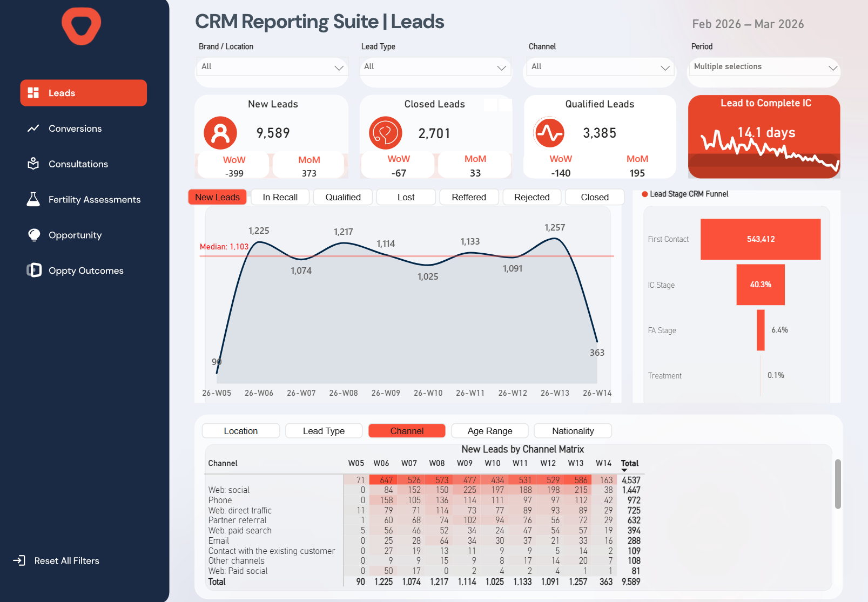The height and width of the screenshot is (602, 868).
Task: Switch to the In Recall tab
Action: (280, 197)
